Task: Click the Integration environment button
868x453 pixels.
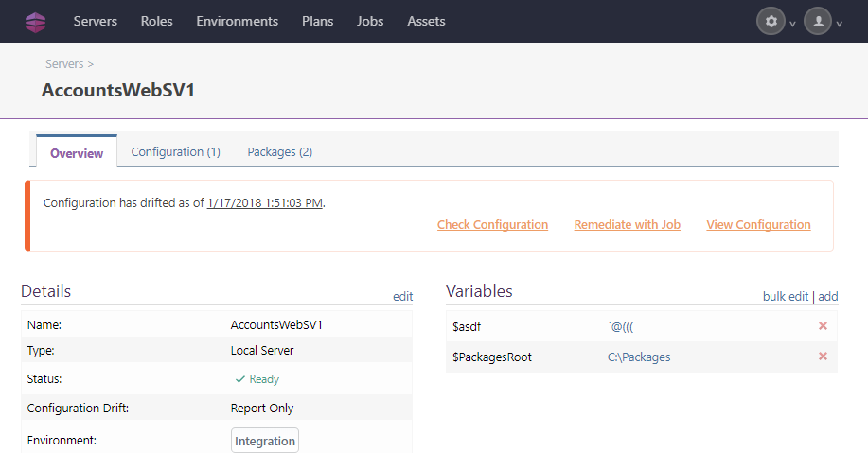Action: [265, 441]
